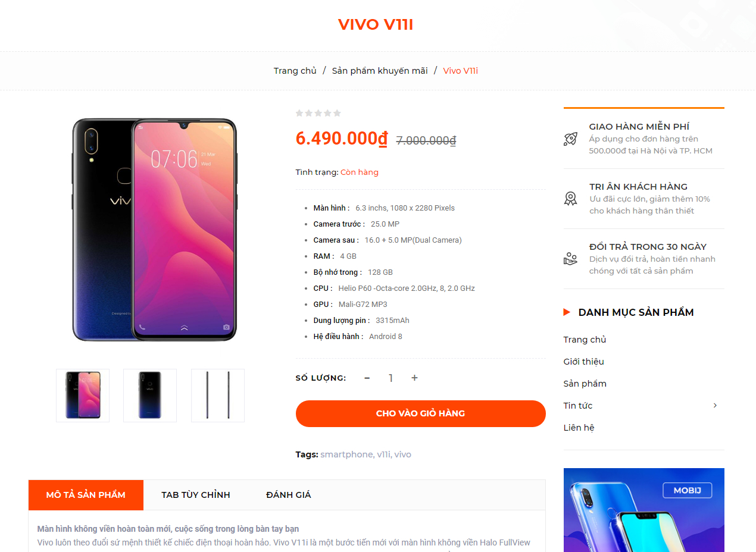756x552 pixels.
Task: Increase quantity with the plus button
Action: coord(414,378)
